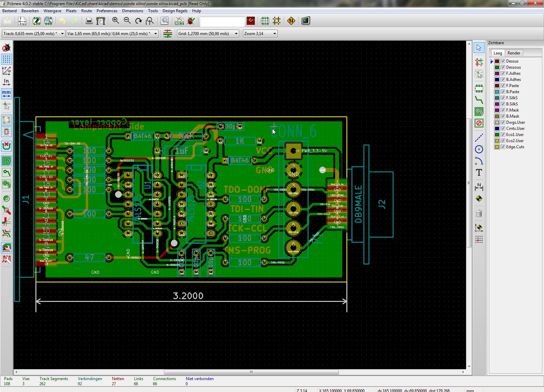
Task: Select the add text tool
Action: coord(479,172)
